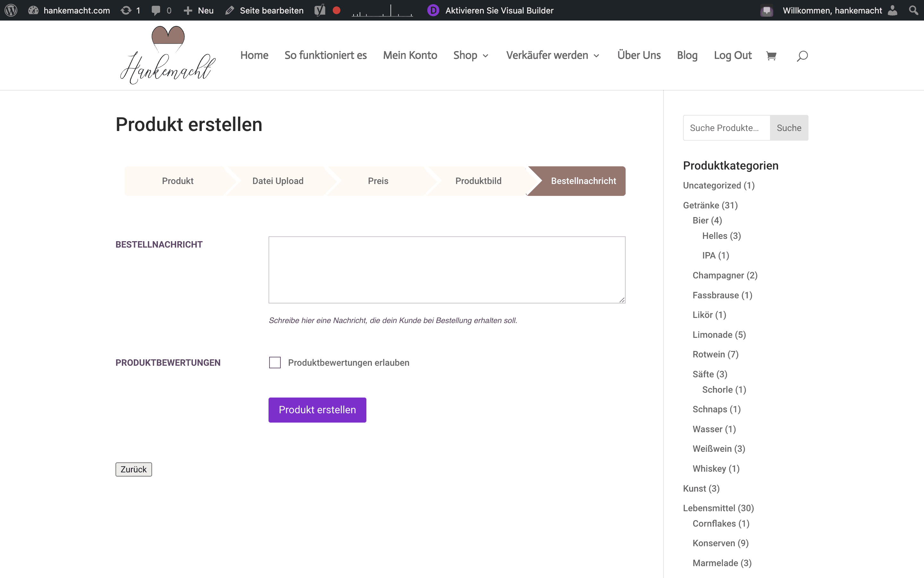Open the Säfte (3) category

click(x=710, y=374)
